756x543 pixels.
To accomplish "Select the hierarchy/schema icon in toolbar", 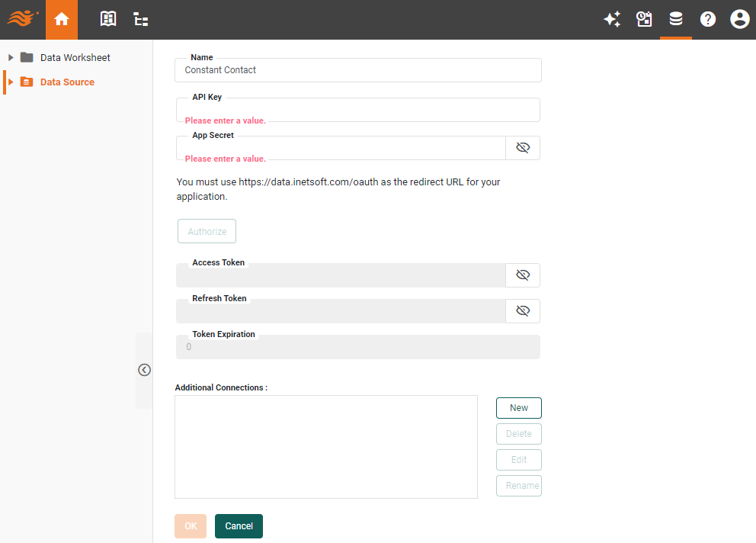I will [x=140, y=19].
